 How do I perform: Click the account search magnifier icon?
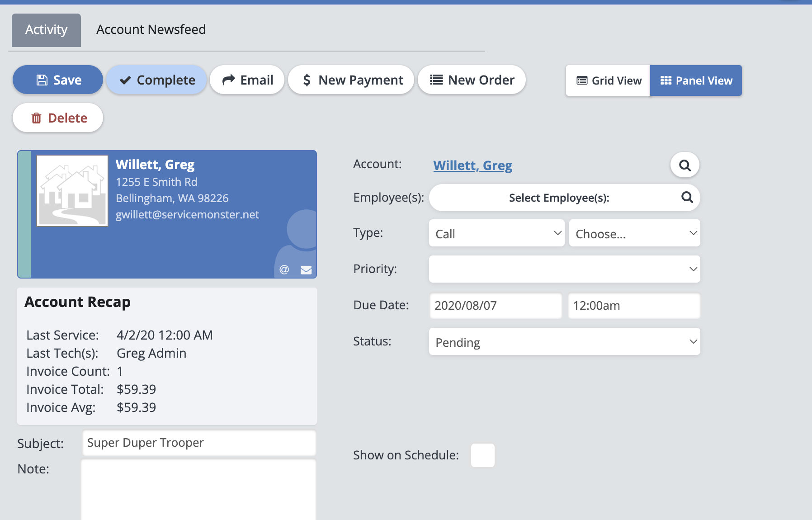tap(685, 165)
